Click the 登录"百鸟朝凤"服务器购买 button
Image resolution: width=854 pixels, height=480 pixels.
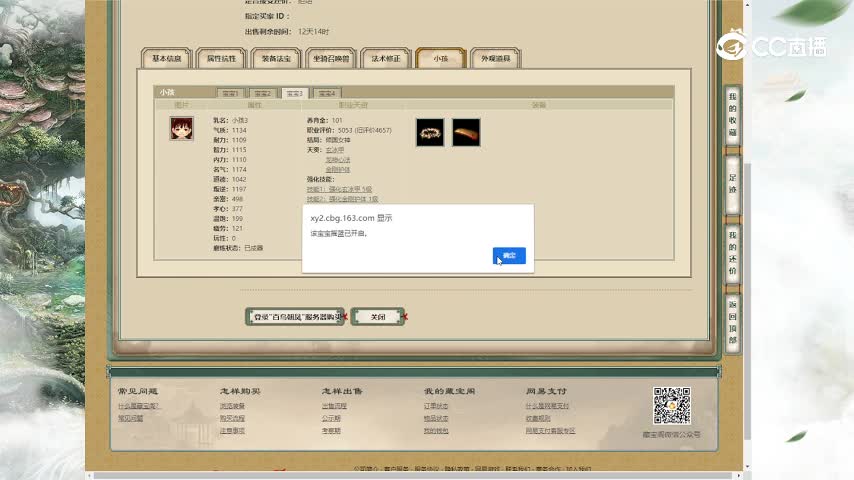click(295, 317)
